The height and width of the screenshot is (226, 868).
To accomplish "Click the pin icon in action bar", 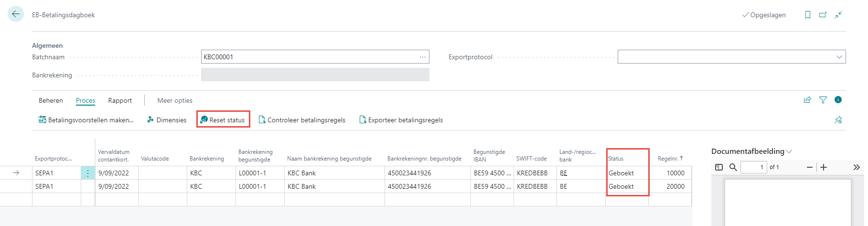I will pyautogui.click(x=838, y=120).
